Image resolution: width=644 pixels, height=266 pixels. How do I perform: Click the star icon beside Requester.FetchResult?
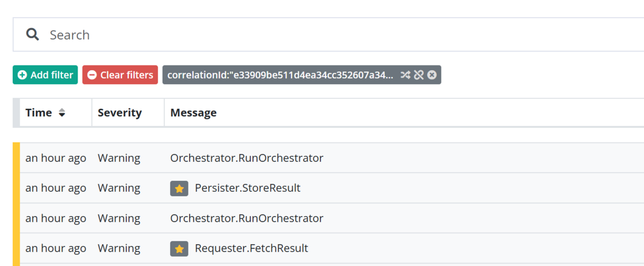point(179,249)
